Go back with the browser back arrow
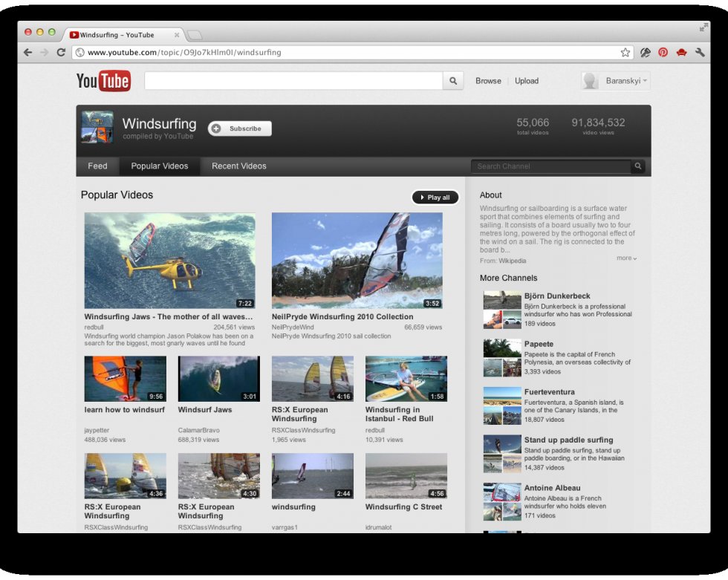 point(28,53)
